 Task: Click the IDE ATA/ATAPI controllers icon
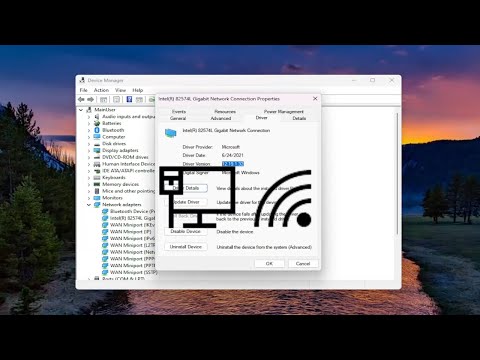tap(97, 171)
